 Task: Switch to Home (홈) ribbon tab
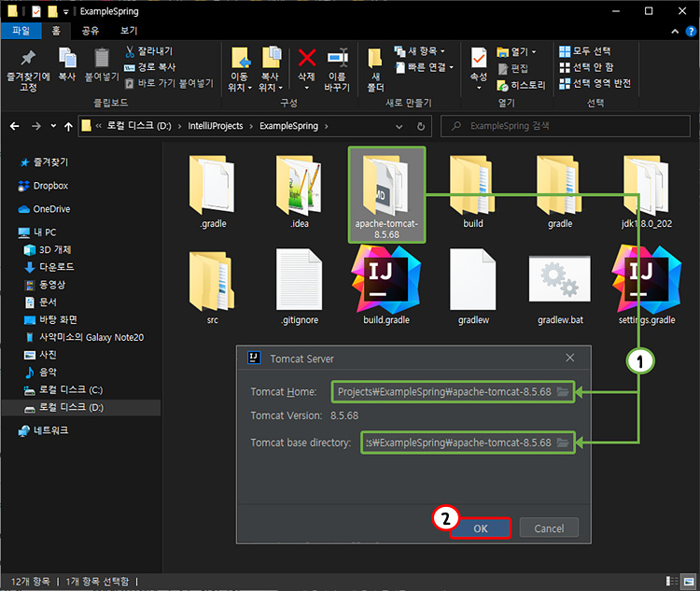coord(56,31)
